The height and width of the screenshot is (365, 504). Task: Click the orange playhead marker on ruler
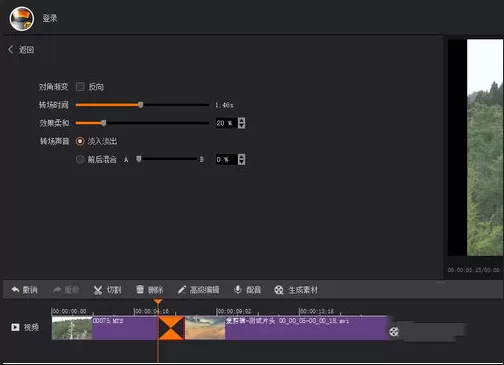coord(158,302)
